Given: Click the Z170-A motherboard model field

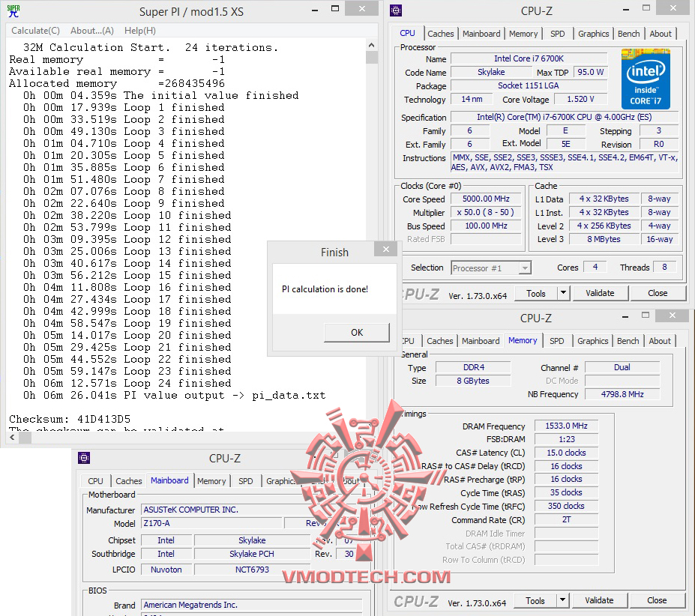Looking at the screenshot, I should (211, 523).
